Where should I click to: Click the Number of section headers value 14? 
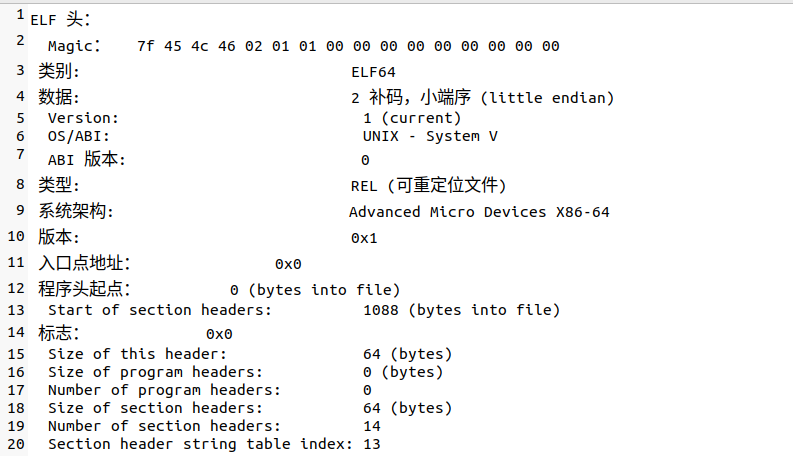click(x=372, y=426)
